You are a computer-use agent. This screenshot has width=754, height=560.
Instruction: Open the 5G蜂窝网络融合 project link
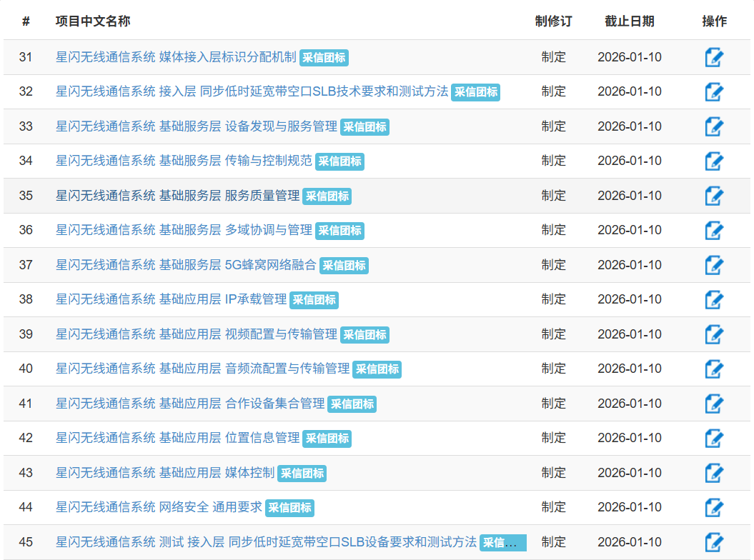tap(186, 265)
